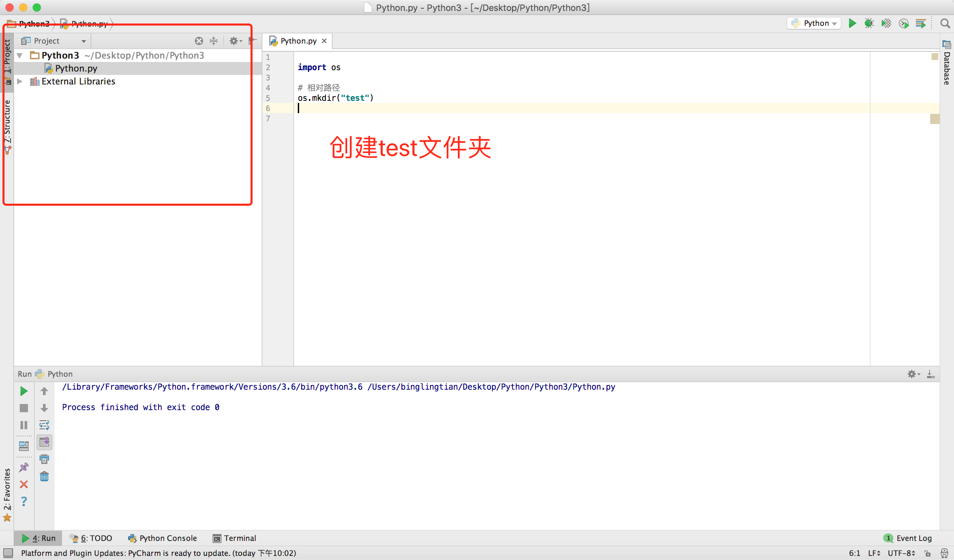Click the Rerun icon in Run panel
This screenshot has height=560, width=954.
24,391
